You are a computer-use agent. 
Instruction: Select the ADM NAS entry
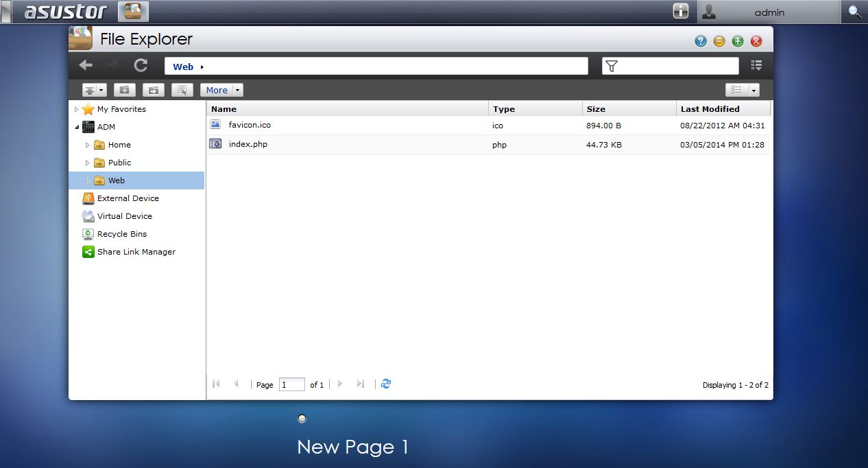pyautogui.click(x=106, y=127)
